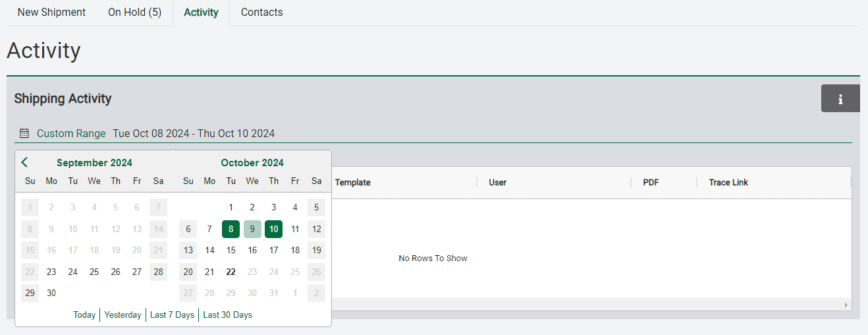Screen dimensions: 868x335
Task: Select Last 7 Days range
Action: pyautogui.click(x=172, y=315)
